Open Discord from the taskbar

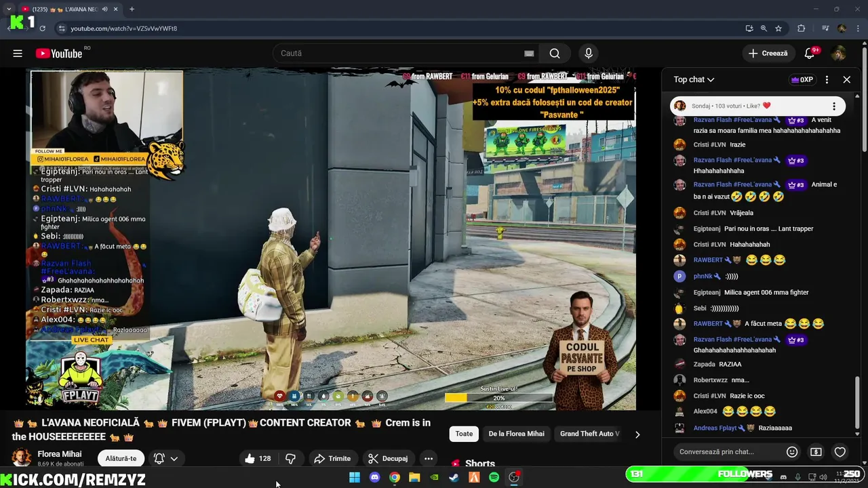[374, 477]
